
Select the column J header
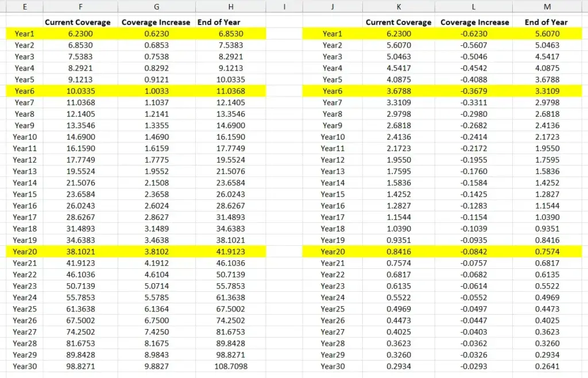332,7
